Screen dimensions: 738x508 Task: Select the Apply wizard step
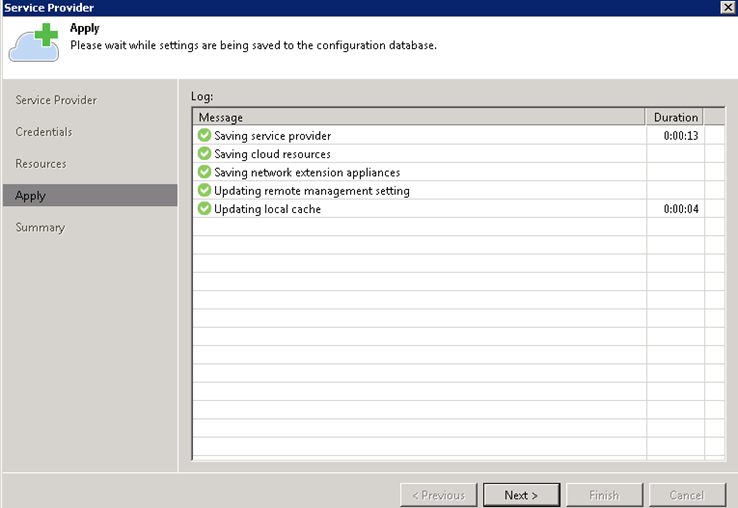pos(90,195)
